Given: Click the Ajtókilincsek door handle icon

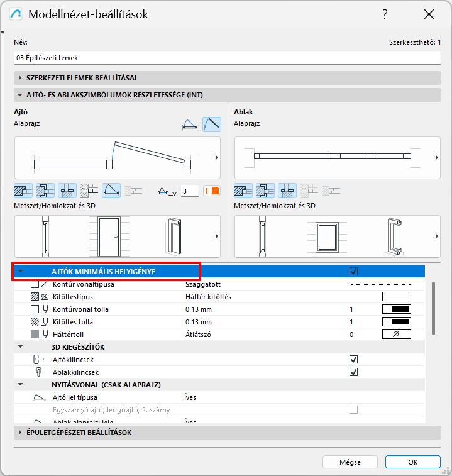Looking at the screenshot, I should pos(38,360).
